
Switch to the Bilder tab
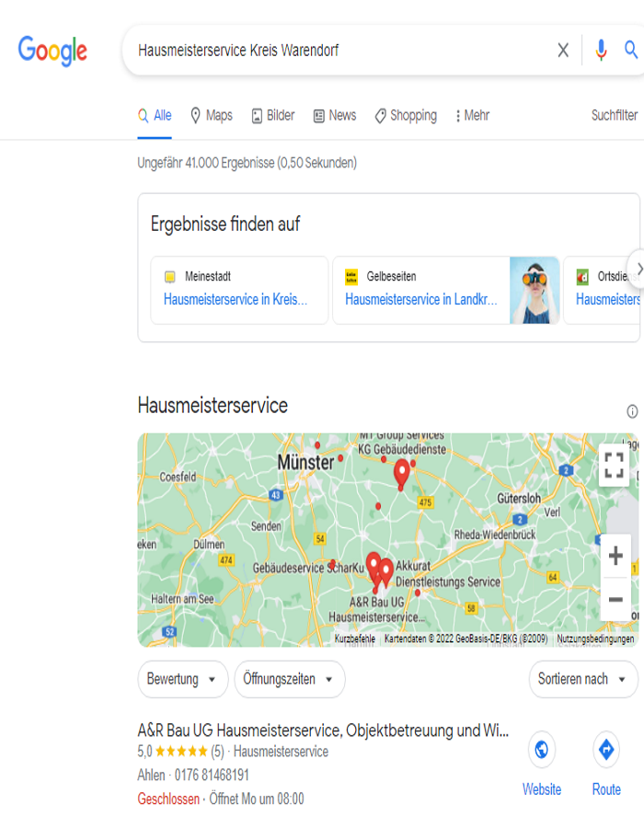[x=273, y=116]
